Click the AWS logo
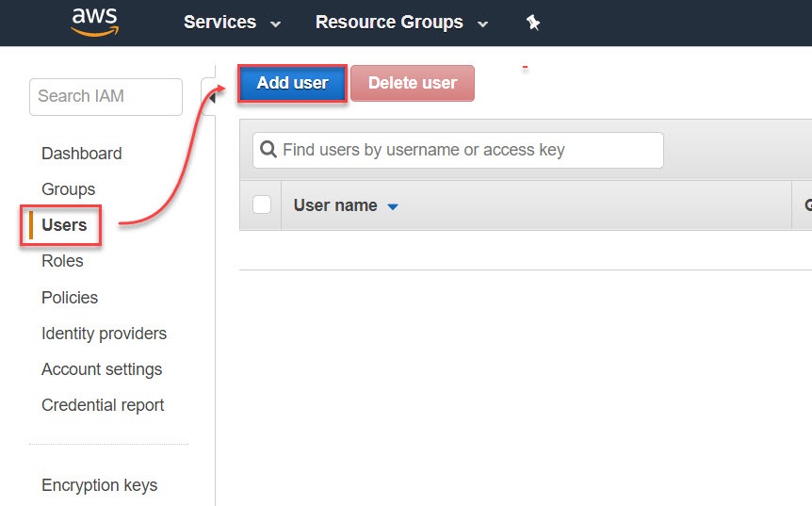The image size is (812, 506). tap(95, 23)
